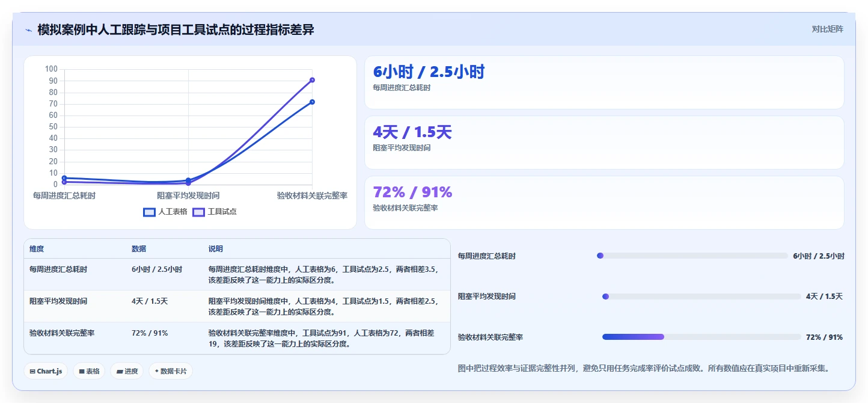Click the 每周进度汇总耗时 x-axis label

(x=64, y=195)
